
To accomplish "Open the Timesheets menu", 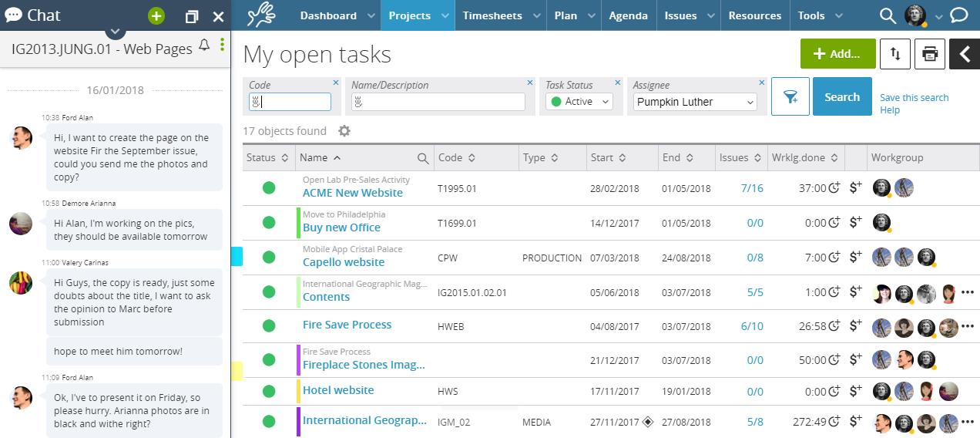I will pyautogui.click(x=492, y=15).
